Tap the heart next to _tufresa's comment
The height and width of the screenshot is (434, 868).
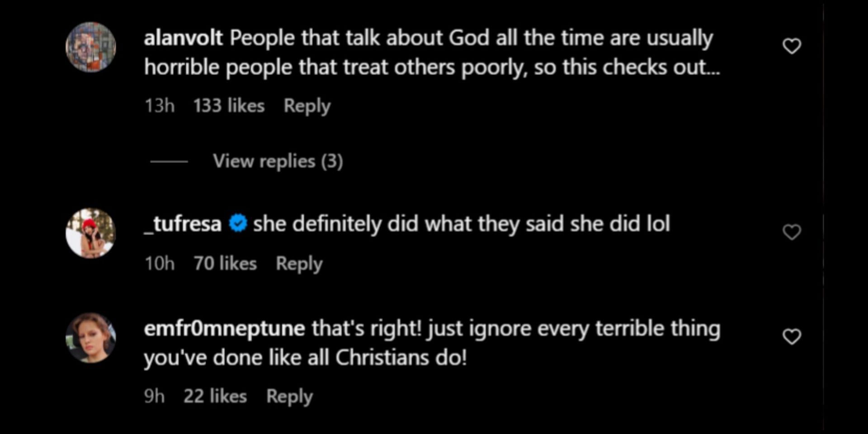coord(792,232)
